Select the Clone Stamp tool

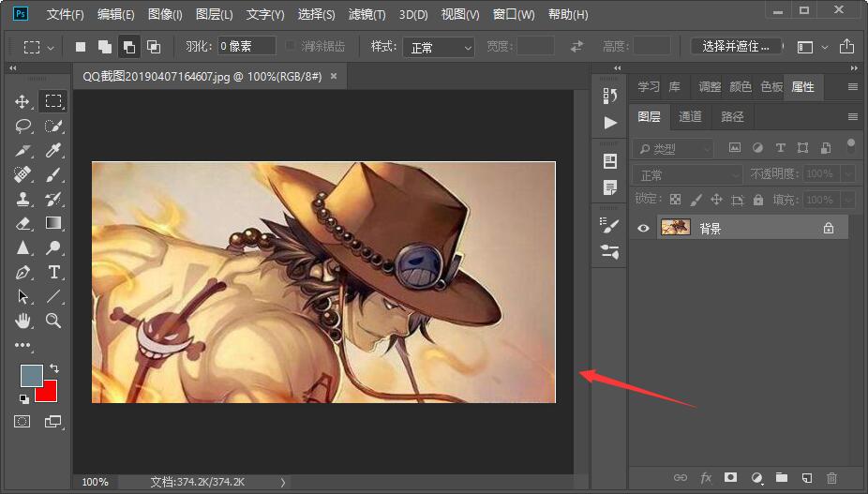coord(22,199)
